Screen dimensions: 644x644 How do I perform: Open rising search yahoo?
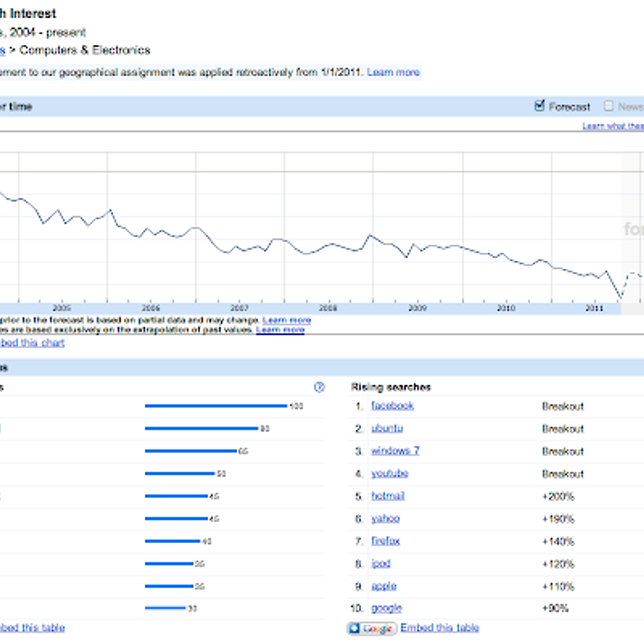point(385,518)
